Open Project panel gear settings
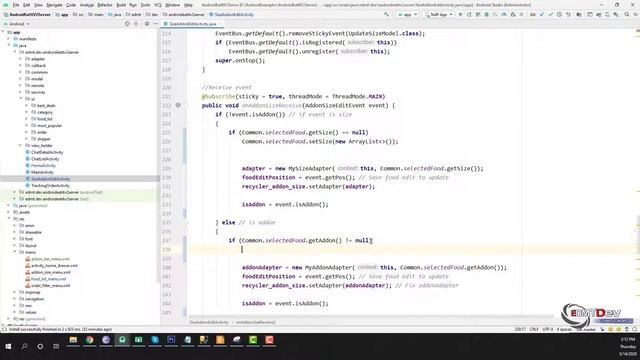The height and width of the screenshot is (360, 640). (147, 24)
